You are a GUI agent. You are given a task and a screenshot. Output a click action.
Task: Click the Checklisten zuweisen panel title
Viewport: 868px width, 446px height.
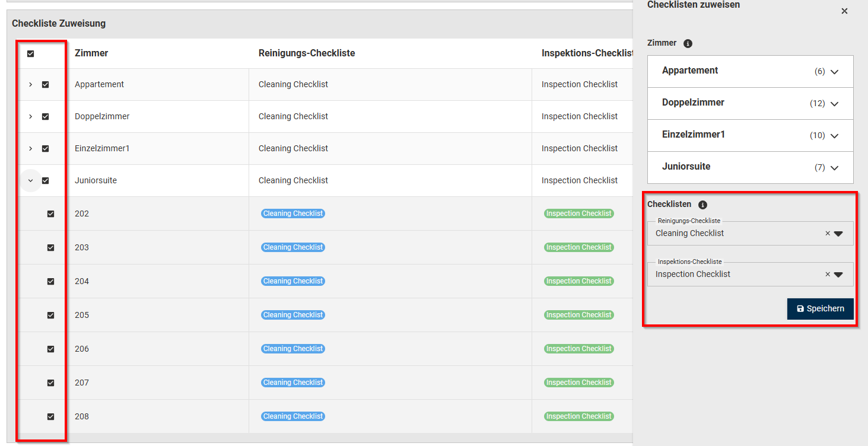[x=694, y=5]
